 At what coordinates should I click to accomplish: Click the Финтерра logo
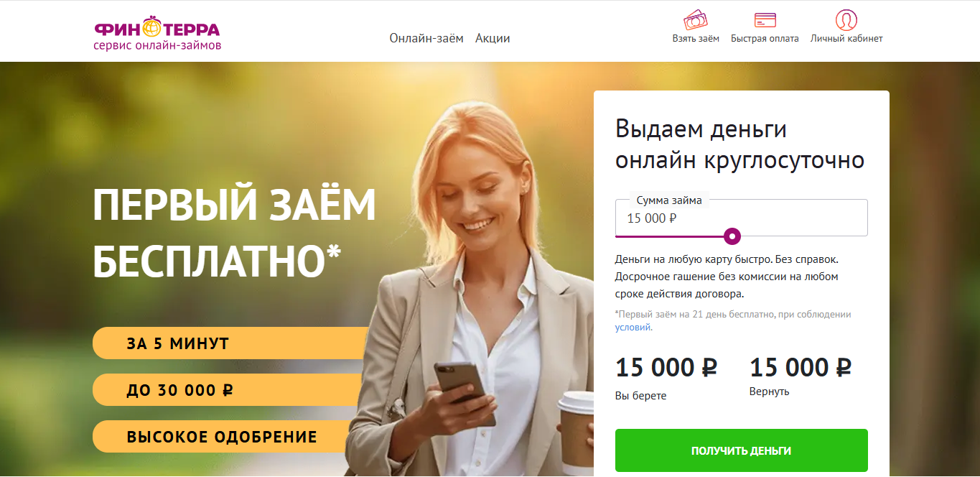(157, 34)
